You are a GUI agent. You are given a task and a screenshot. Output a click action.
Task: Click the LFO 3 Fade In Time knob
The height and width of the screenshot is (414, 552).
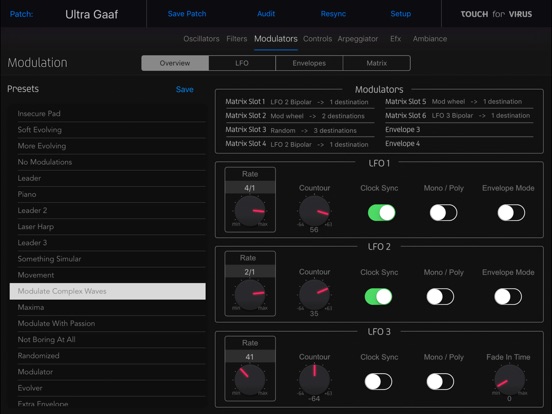(x=509, y=380)
